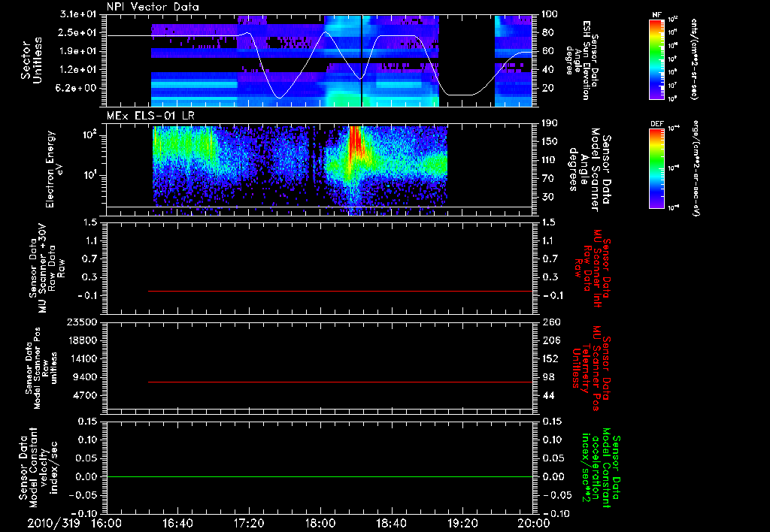Click the NF flux color bar
This screenshot has width=770, height=532.
pyautogui.click(x=657, y=59)
